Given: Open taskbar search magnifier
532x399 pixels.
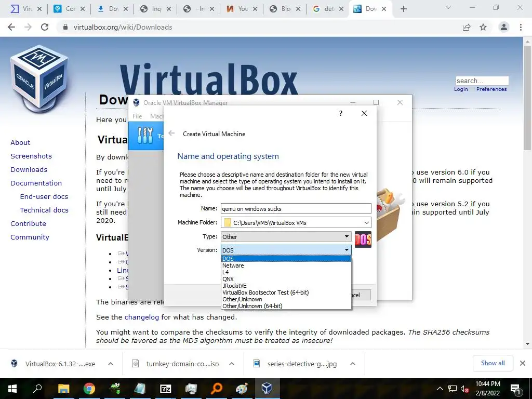Looking at the screenshot, I should coord(37,388).
